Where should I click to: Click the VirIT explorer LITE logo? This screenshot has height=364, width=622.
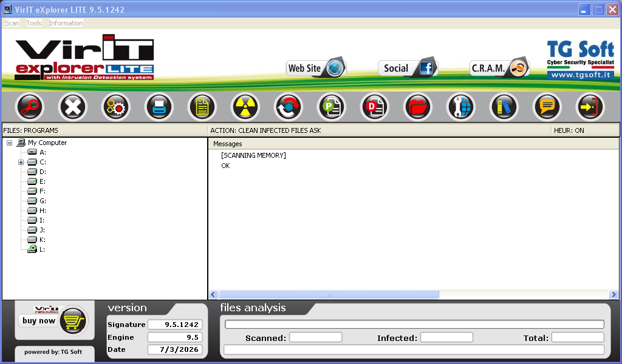click(x=84, y=58)
